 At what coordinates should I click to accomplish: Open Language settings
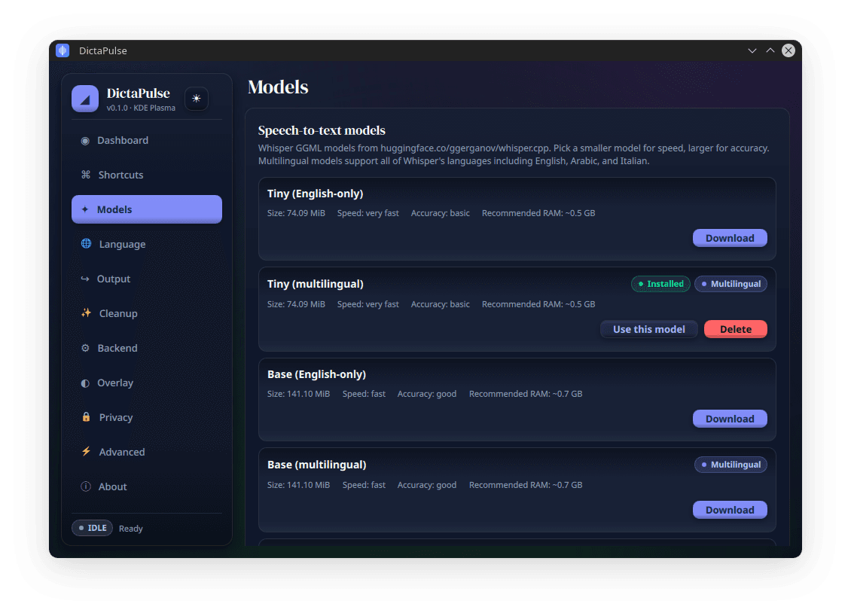pos(147,244)
